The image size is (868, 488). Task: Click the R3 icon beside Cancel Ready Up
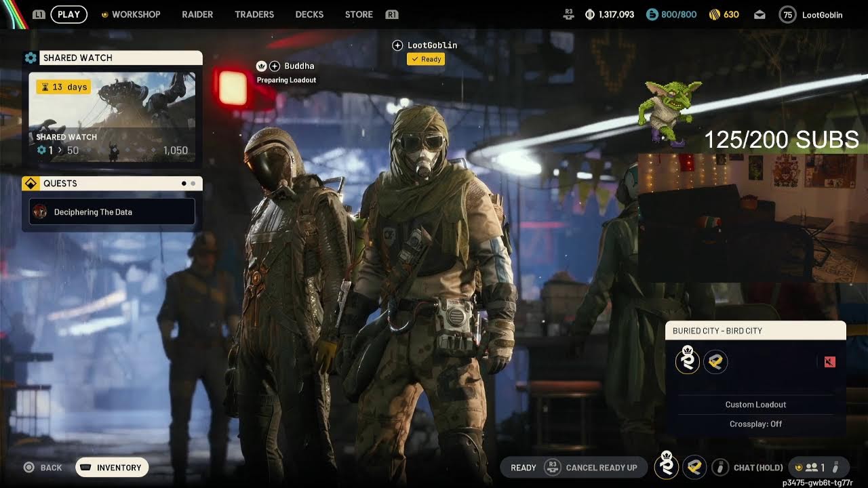(553, 468)
